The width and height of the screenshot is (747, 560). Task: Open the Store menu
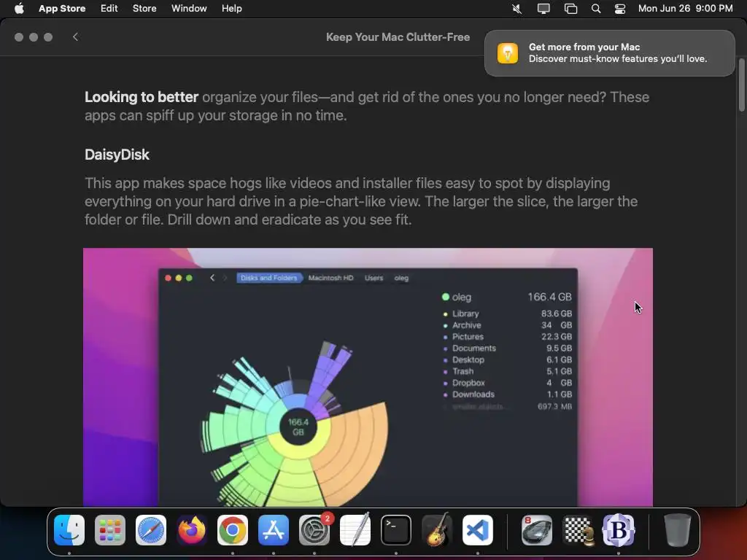(144, 9)
